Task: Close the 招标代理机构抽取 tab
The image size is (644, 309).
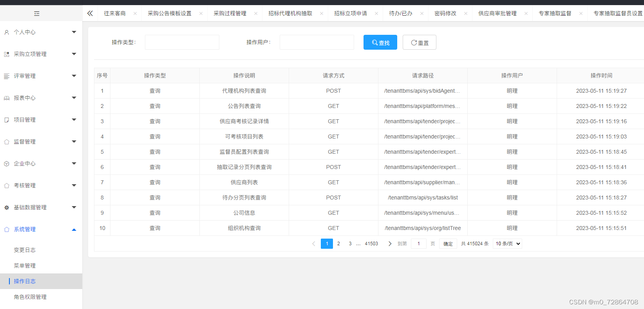Action: click(322, 13)
